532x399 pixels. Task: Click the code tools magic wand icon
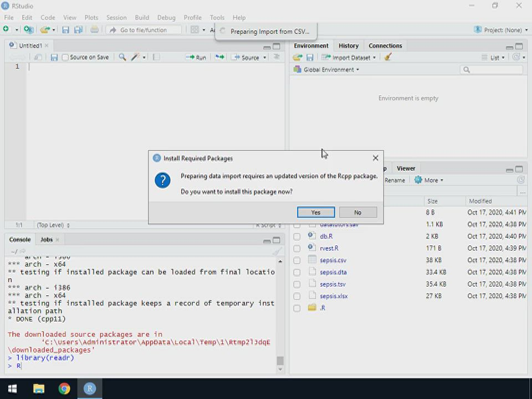coord(135,57)
